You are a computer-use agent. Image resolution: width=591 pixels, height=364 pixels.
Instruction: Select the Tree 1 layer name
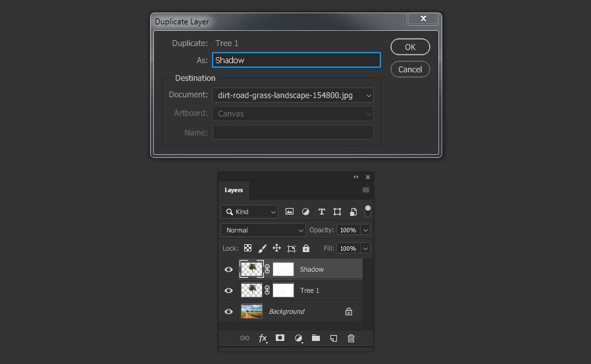click(x=309, y=290)
